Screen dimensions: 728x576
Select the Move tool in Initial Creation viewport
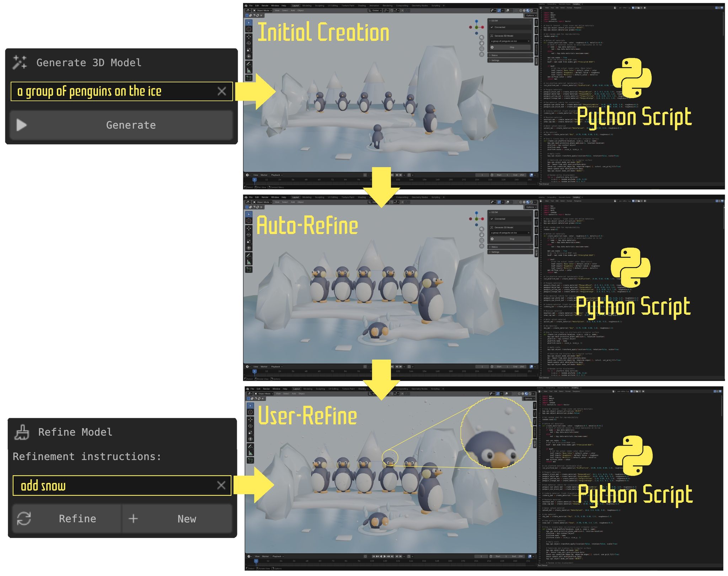(249, 37)
